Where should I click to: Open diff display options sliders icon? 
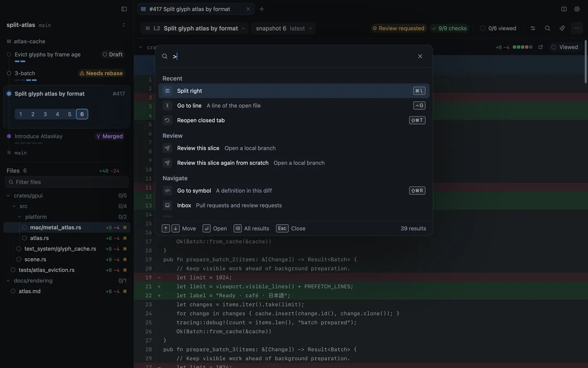point(533,28)
